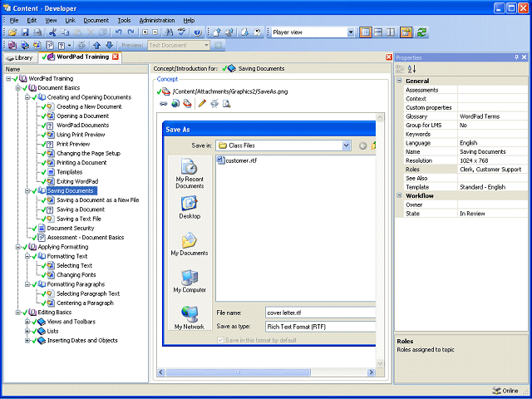Close the Properties panel

[x=525, y=57]
